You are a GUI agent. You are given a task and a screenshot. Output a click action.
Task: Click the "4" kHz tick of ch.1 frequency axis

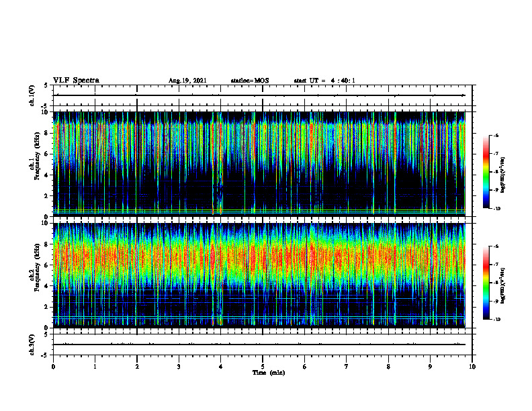46,175
